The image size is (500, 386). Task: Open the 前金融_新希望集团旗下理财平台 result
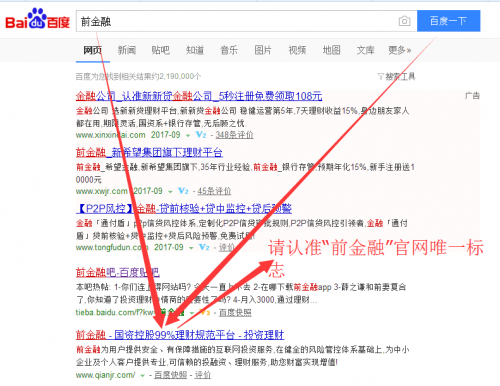coord(149,153)
